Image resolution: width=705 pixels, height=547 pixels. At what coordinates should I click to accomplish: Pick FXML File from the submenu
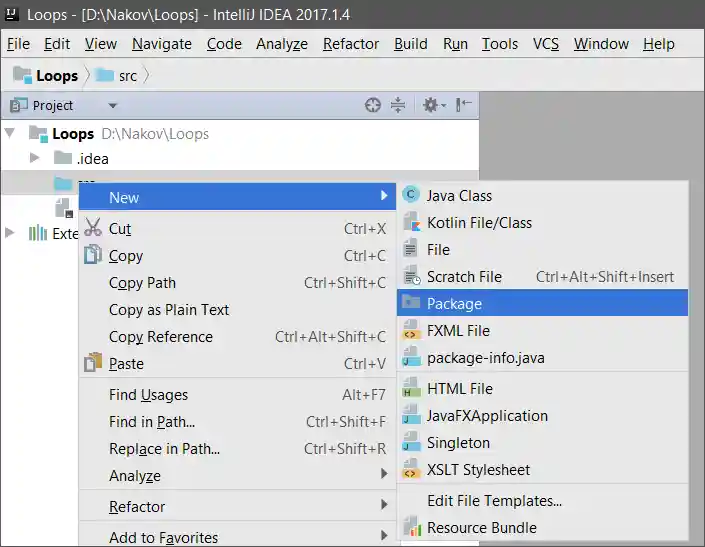(458, 331)
